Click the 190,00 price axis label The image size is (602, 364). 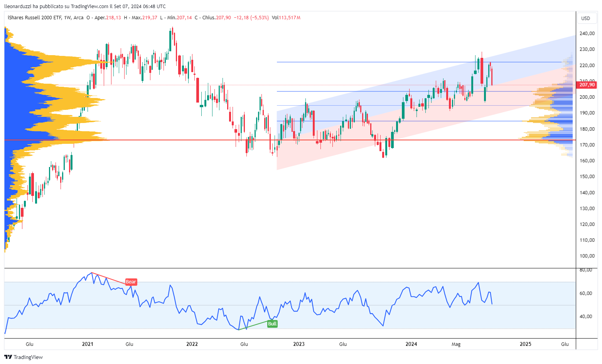(x=587, y=113)
